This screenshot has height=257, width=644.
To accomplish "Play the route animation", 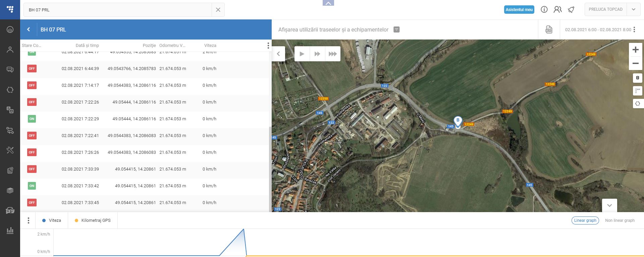I will (x=302, y=54).
